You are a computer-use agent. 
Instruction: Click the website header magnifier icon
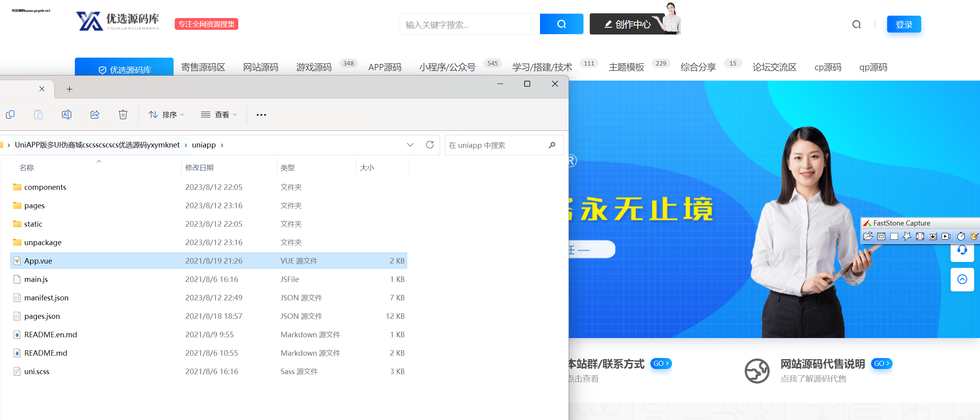(x=857, y=24)
